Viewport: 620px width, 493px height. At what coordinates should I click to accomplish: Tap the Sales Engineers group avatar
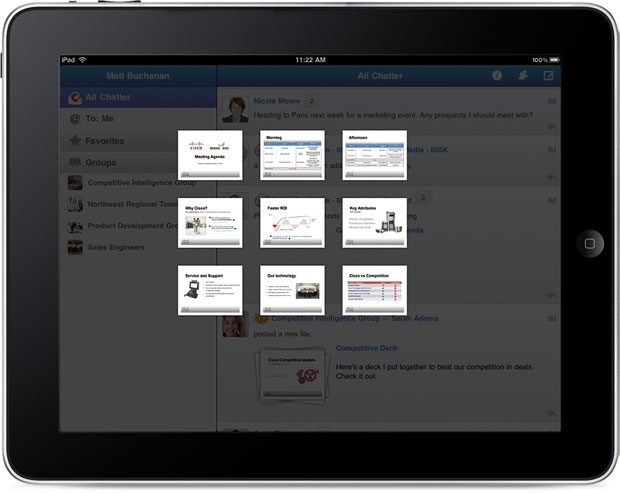(75, 247)
